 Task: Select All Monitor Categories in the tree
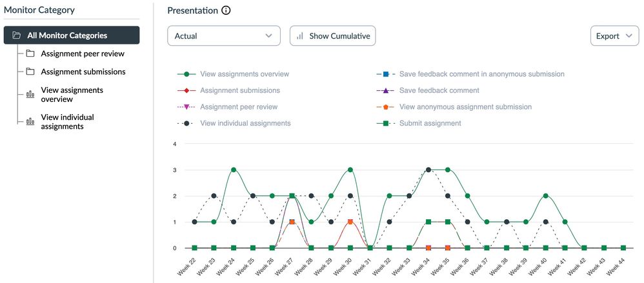[67, 35]
